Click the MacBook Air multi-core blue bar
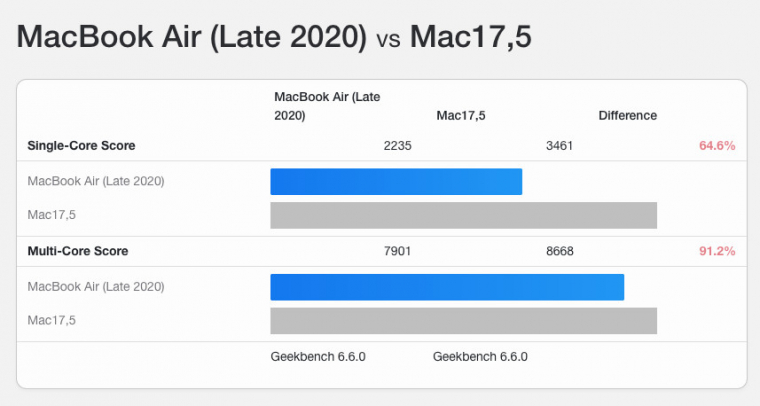Image resolution: width=760 pixels, height=406 pixels. tap(447, 286)
